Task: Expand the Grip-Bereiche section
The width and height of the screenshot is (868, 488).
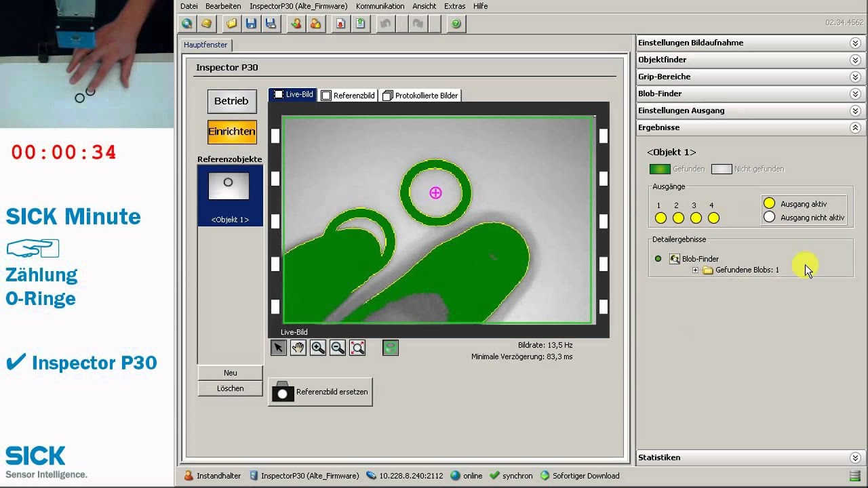Action: click(x=855, y=77)
